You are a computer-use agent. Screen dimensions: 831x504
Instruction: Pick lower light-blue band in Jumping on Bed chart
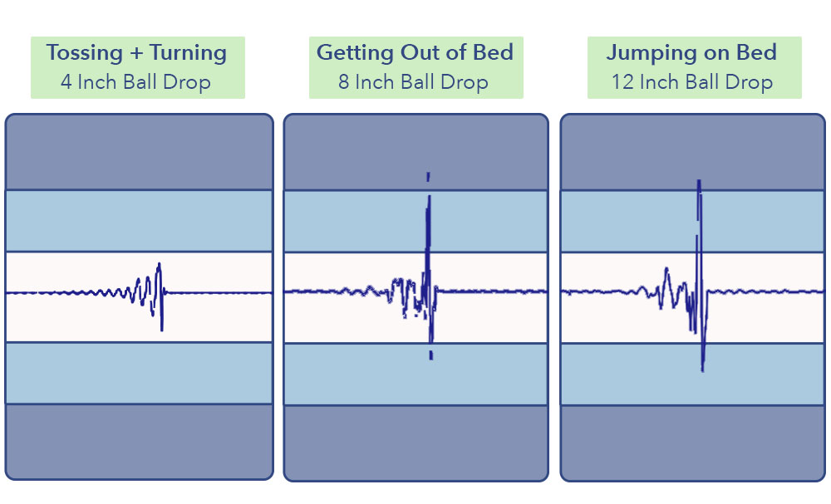click(632, 374)
